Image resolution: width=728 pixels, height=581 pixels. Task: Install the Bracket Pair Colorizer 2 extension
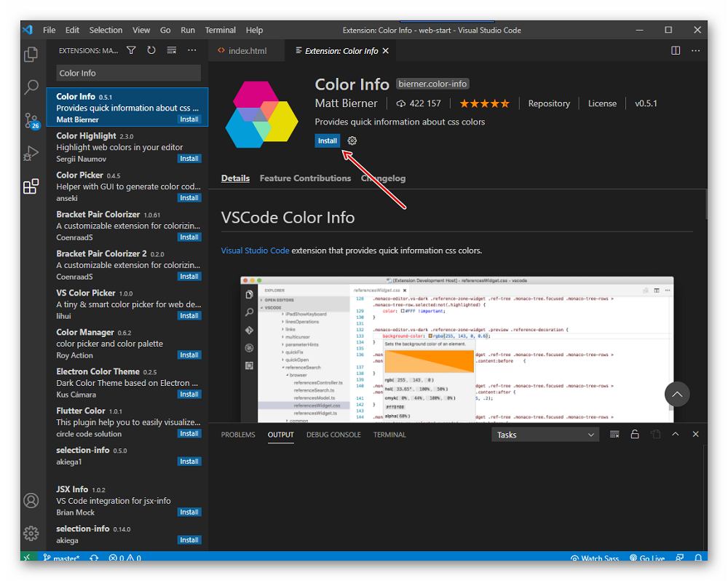point(189,277)
